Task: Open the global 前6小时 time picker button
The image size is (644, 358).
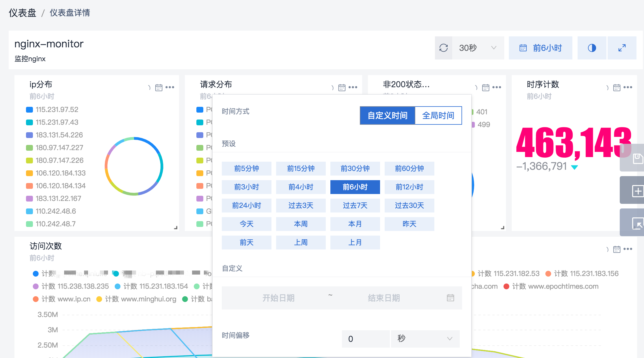Action: pyautogui.click(x=541, y=48)
